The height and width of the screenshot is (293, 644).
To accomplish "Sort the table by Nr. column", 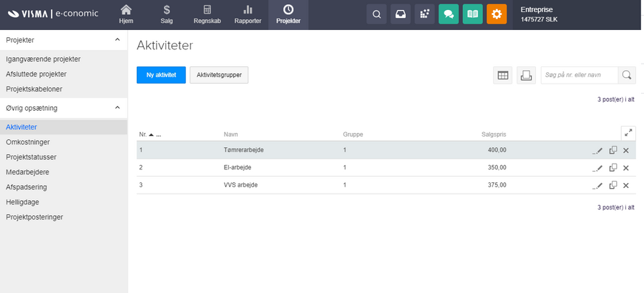I will (143, 134).
